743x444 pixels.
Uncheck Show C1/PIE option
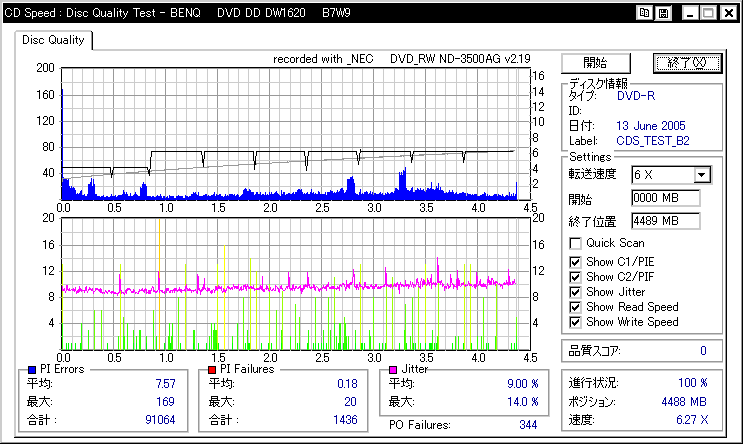(575, 262)
